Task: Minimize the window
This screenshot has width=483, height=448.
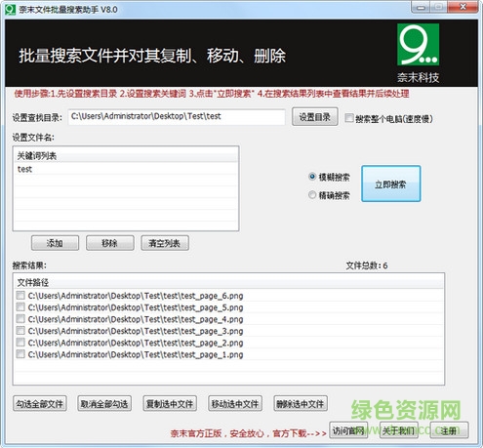Action: click(422, 7)
